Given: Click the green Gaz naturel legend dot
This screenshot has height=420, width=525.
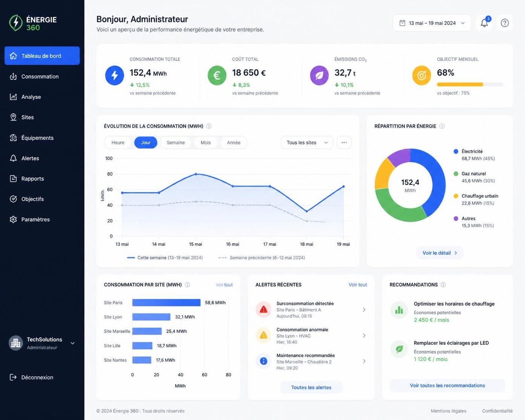Looking at the screenshot, I should coord(456,174).
